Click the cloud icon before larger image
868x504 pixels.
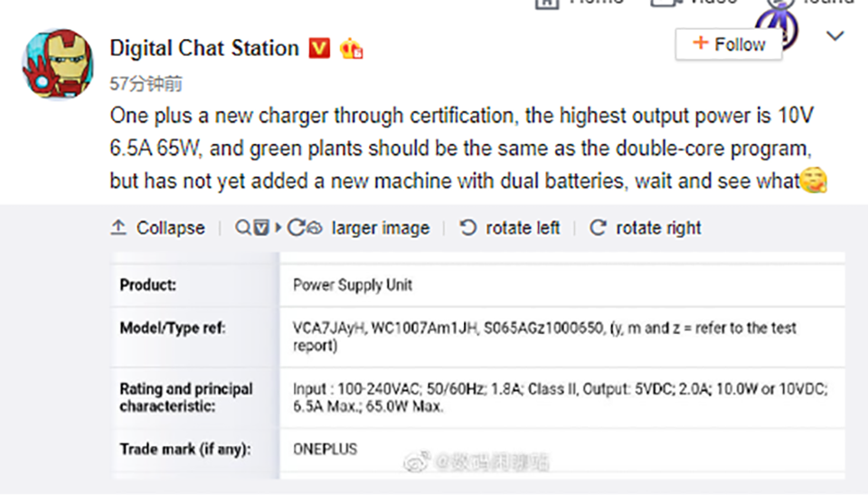click(x=315, y=228)
